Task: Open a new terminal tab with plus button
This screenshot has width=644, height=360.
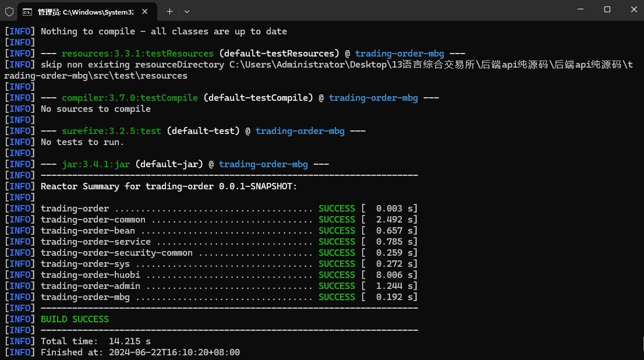Action: point(169,12)
